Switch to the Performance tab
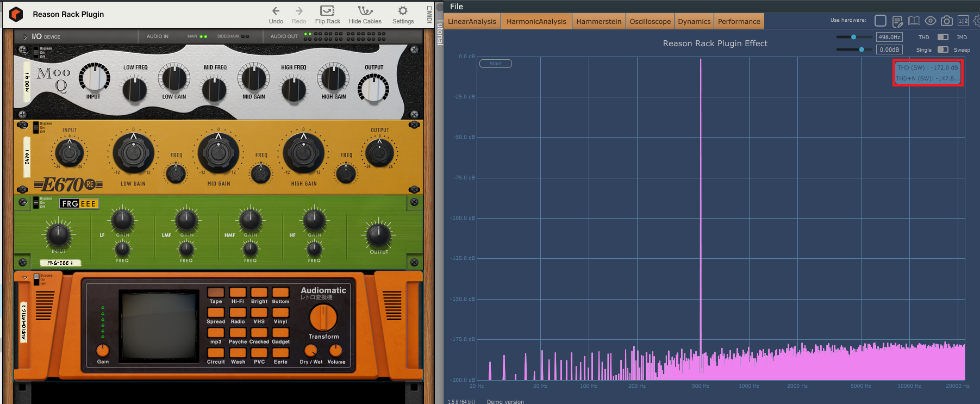The height and width of the screenshot is (404, 980). pos(739,21)
